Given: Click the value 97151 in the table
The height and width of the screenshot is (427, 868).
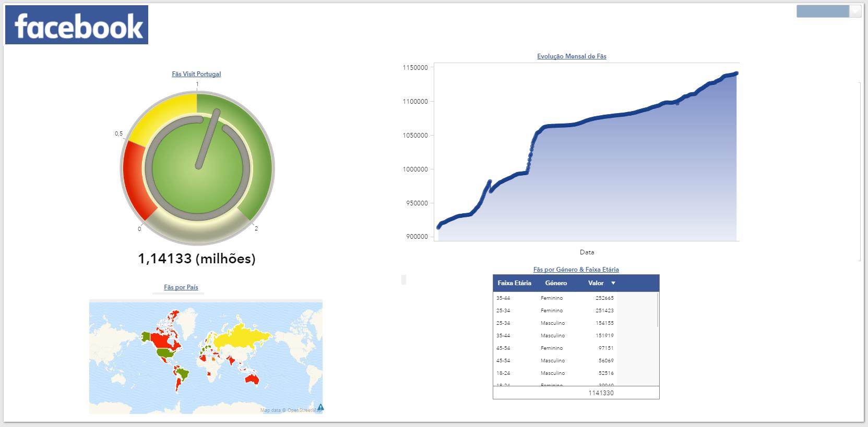Looking at the screenshot, I should pos(606,348).
